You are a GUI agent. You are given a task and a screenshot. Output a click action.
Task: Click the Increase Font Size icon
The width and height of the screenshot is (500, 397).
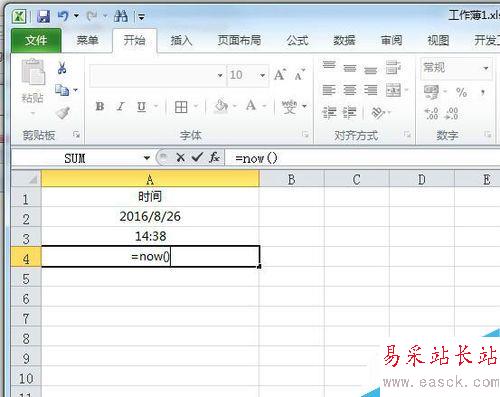[x=280, y=75]
